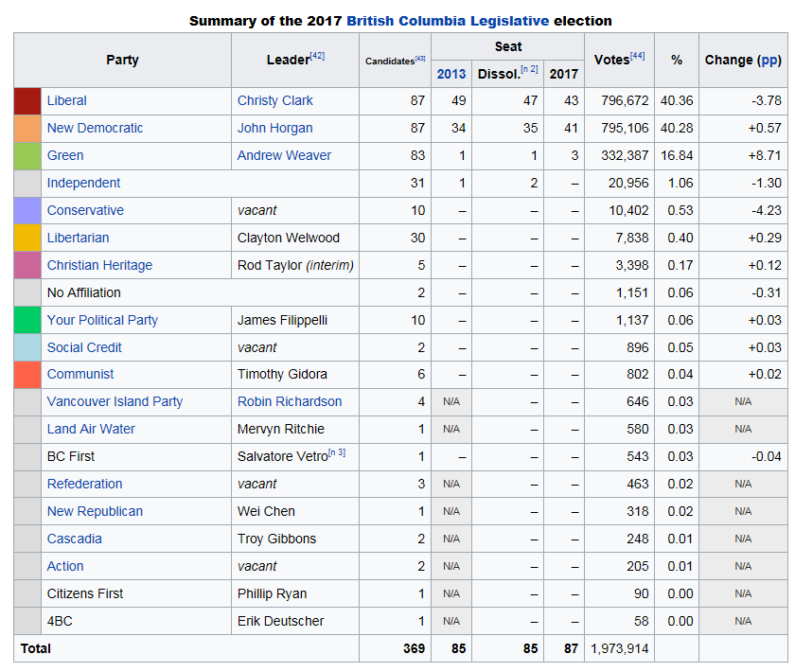Select the New Democratic vote count 795,106
The width and height of the screenshot is (795, 672).
coord(625,128)
